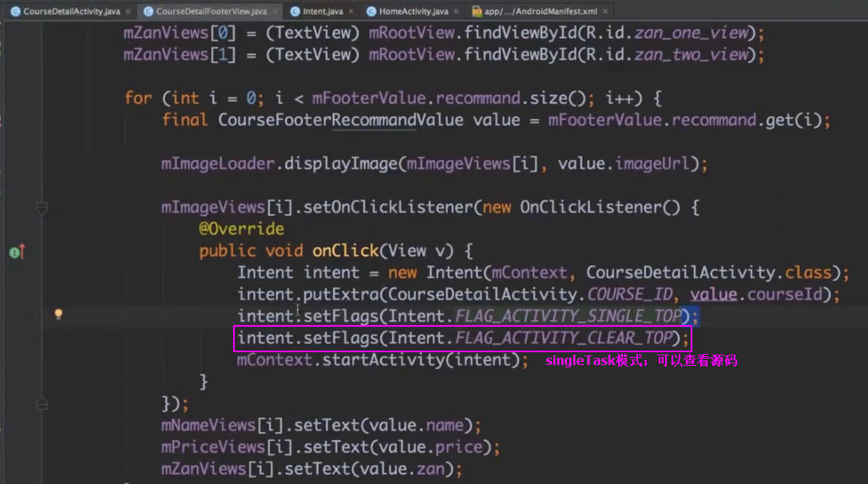Click FLAG_ACTIVITY_CLEAR_TOP constant

(564, 338)
